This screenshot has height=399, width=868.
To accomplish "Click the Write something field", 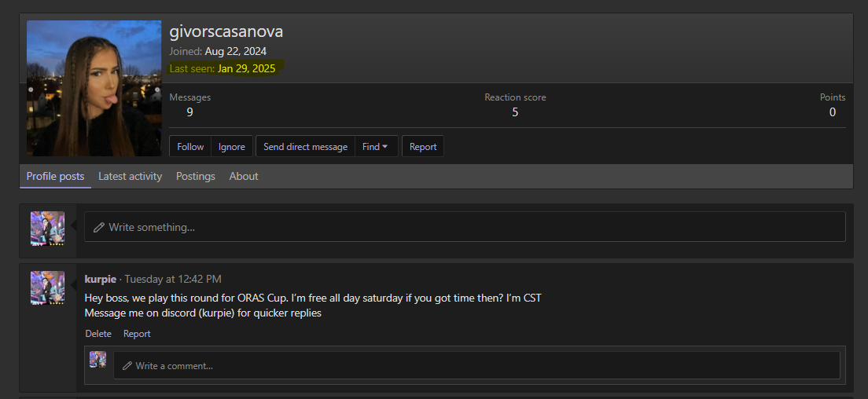I will [x=465, y=226].
